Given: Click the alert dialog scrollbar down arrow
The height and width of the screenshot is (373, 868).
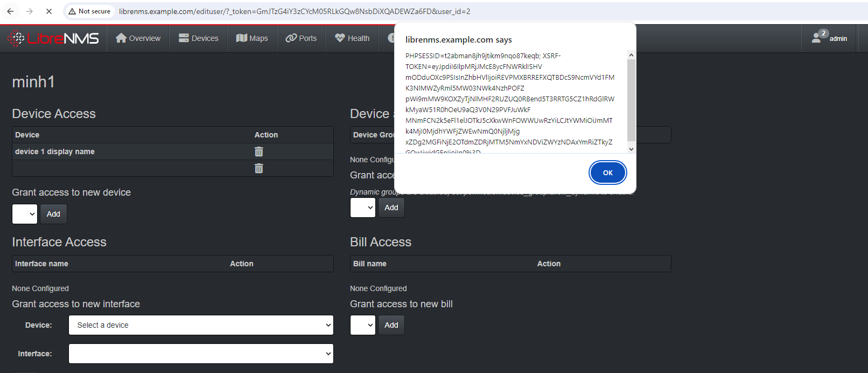Looking at the screenshot, I should [x=632, y=149].
